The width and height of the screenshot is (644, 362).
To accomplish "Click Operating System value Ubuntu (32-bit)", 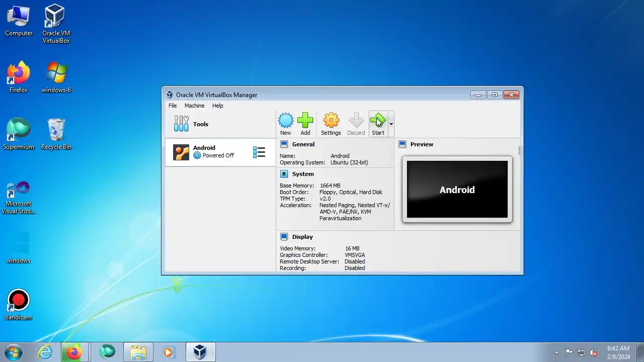I will click(x=349, y=162).
